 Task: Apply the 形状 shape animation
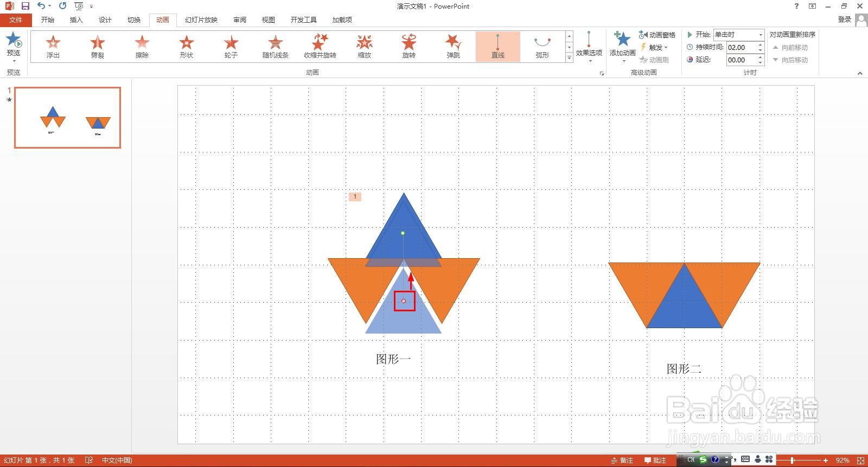point(187,46)
